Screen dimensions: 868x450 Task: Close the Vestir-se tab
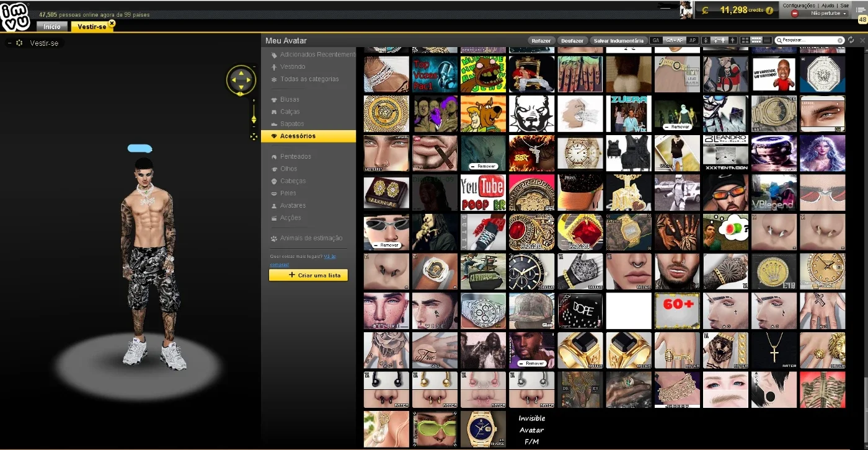coord(112,23)
